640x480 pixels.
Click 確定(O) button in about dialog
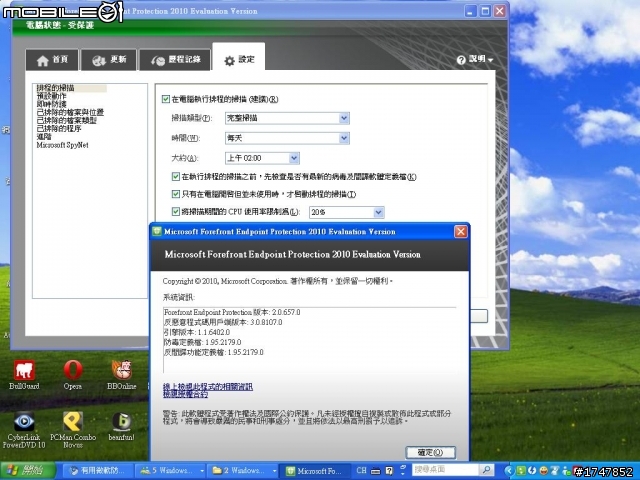click(431, 452)
